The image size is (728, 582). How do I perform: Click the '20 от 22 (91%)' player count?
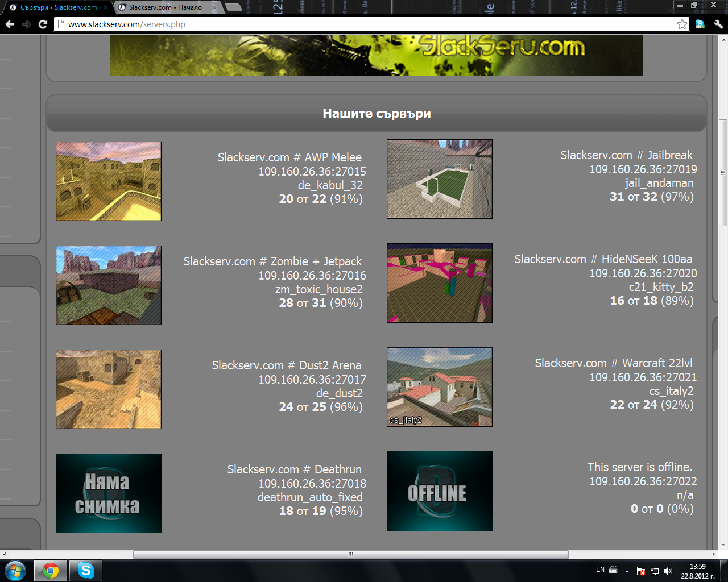321,199
